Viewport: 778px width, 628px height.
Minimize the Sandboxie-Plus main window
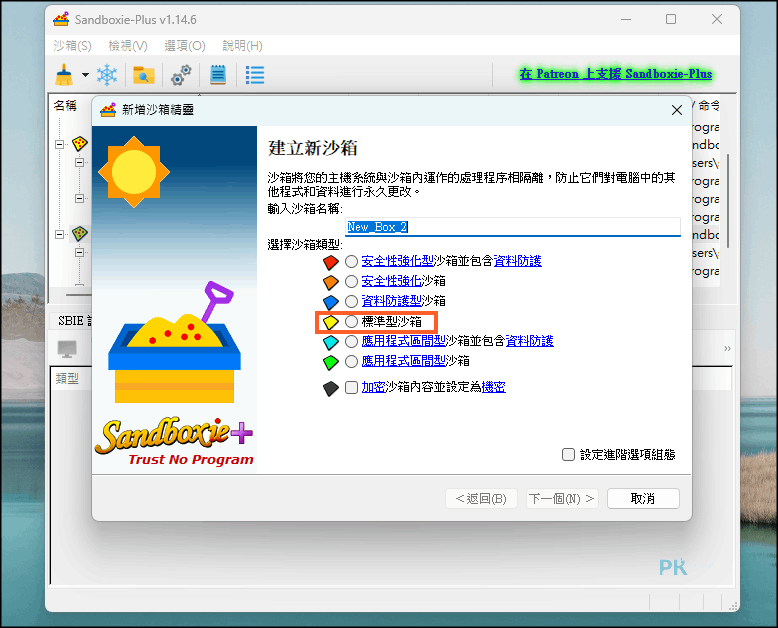pyautogui.click(x=626, y=19)
